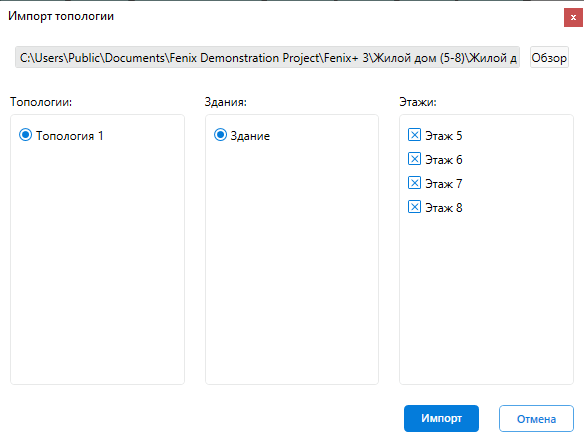Click the Обзор browse button

click(x=549, y=57)
